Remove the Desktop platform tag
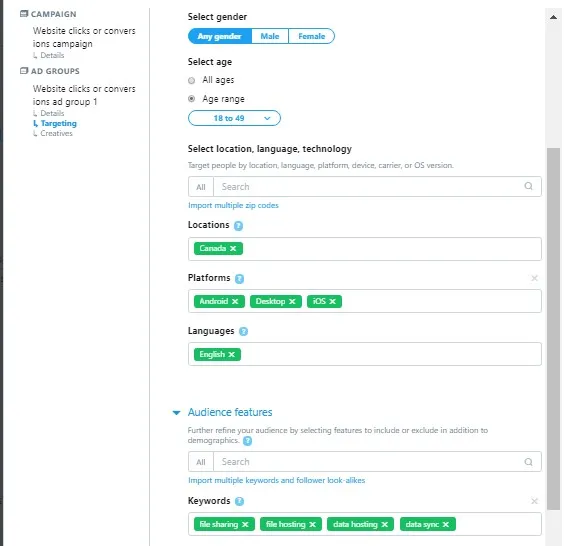The height and width of the screenshot is (546, 578). [292, 302]
